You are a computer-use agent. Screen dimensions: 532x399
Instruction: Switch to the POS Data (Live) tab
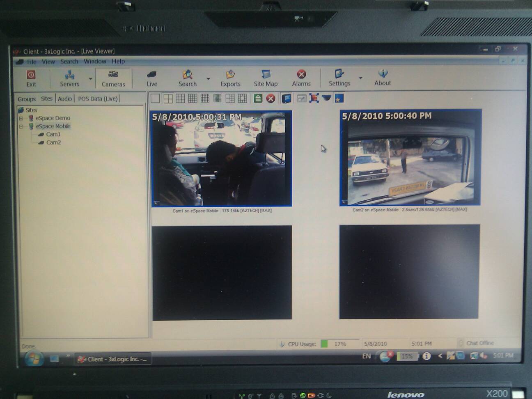[x=98, y=99]
